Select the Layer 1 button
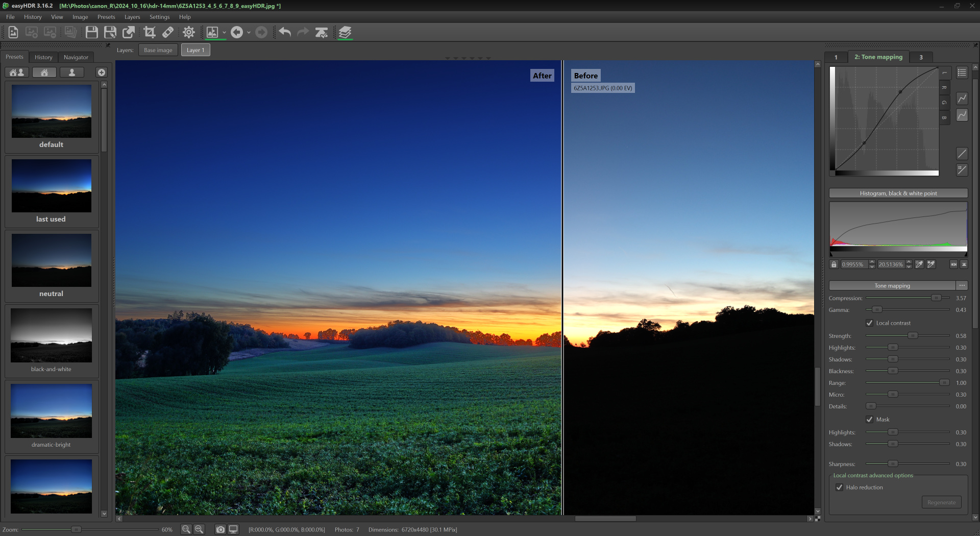Image resolution: width=980 pixels, height=536 pixels. [x=195, y=50]
